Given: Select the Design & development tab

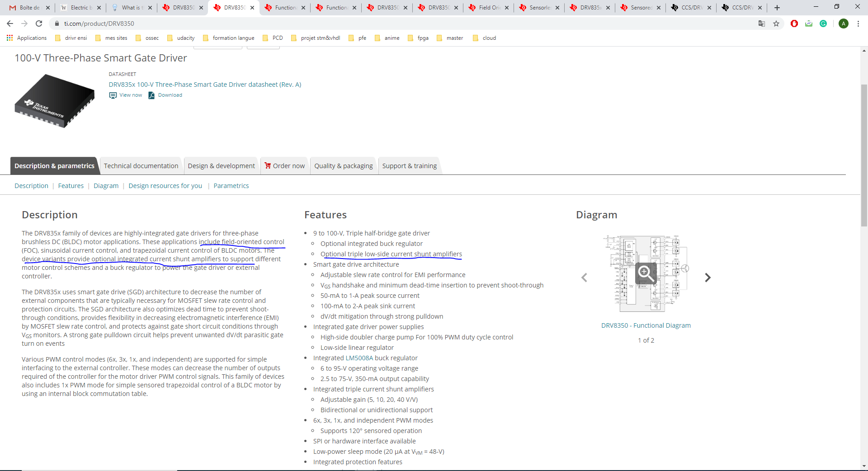Looking at the screenshot, I should tap(222, 166).
